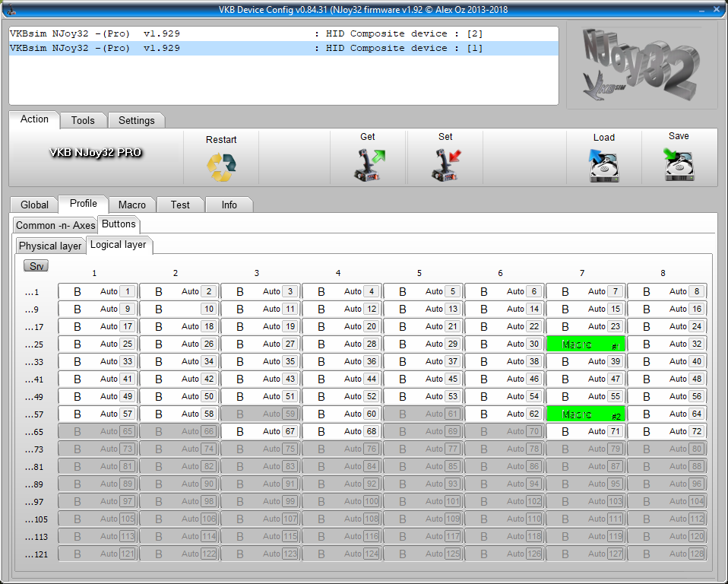Image resolution: width=728 pixels, height=584 pixels.
Task: Select the Buttons sub-tab
Action: 119,224
